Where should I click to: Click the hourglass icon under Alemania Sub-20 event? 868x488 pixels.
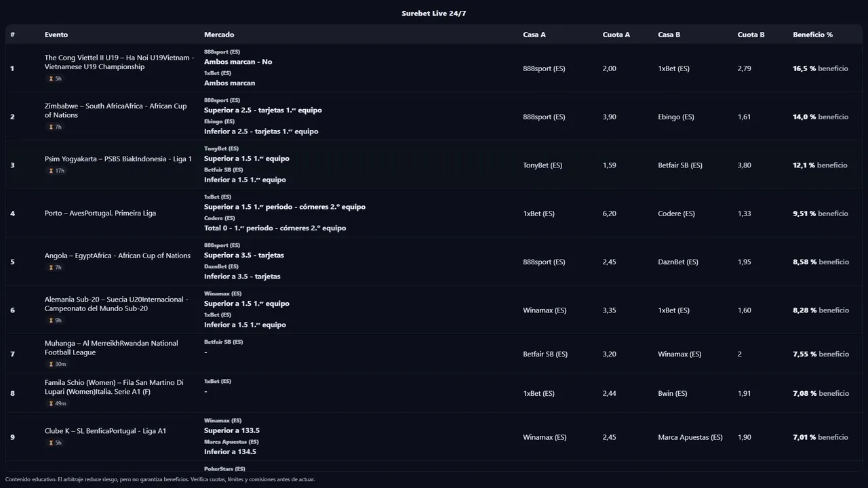tap(51, 321)
